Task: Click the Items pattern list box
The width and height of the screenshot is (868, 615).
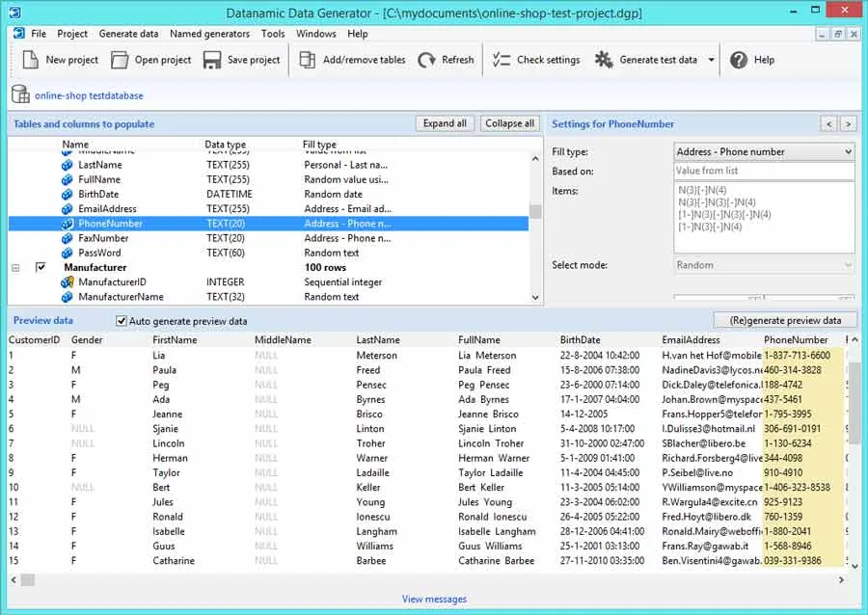Action: click(764, 217)
